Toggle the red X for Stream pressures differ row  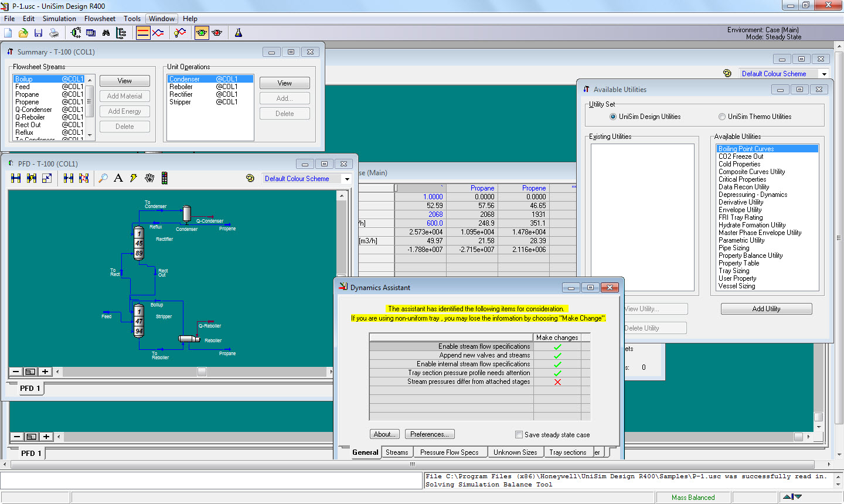(x=557, y=382)
